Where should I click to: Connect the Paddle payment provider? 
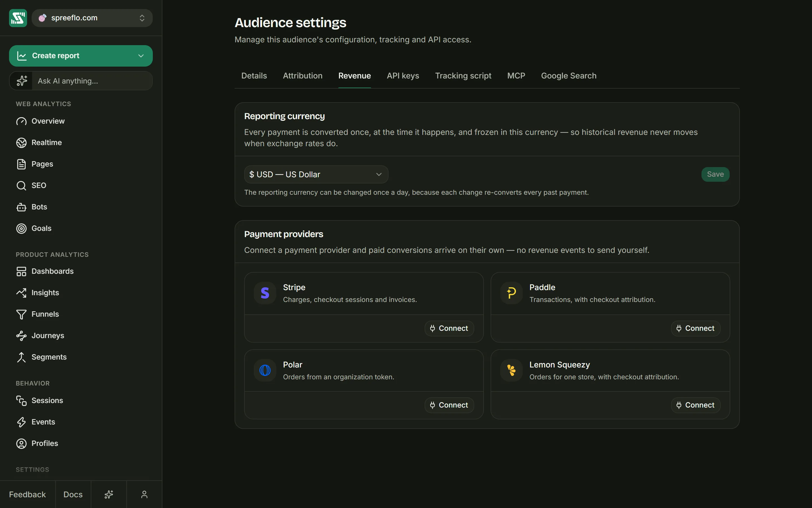[x=696, y=328]
